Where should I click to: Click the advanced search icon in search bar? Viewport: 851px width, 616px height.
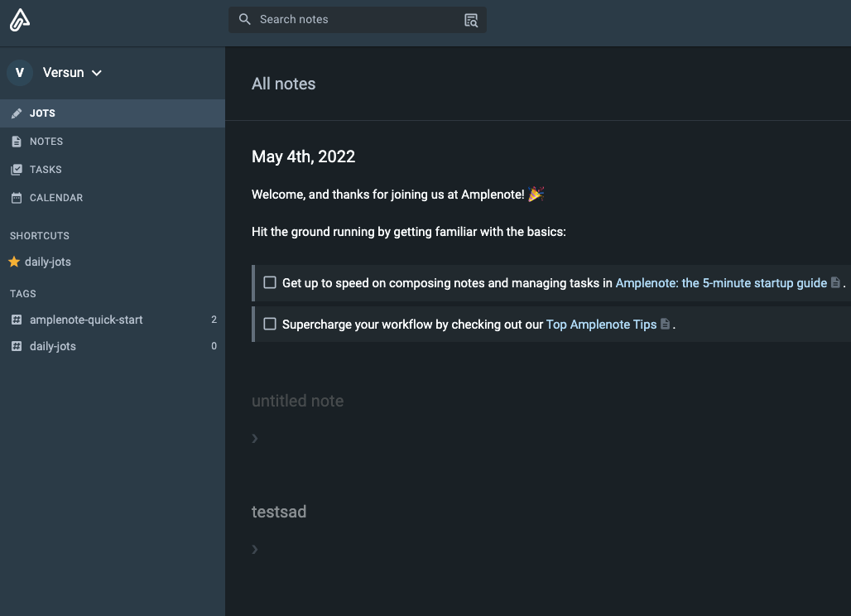(x=471, y=20)
